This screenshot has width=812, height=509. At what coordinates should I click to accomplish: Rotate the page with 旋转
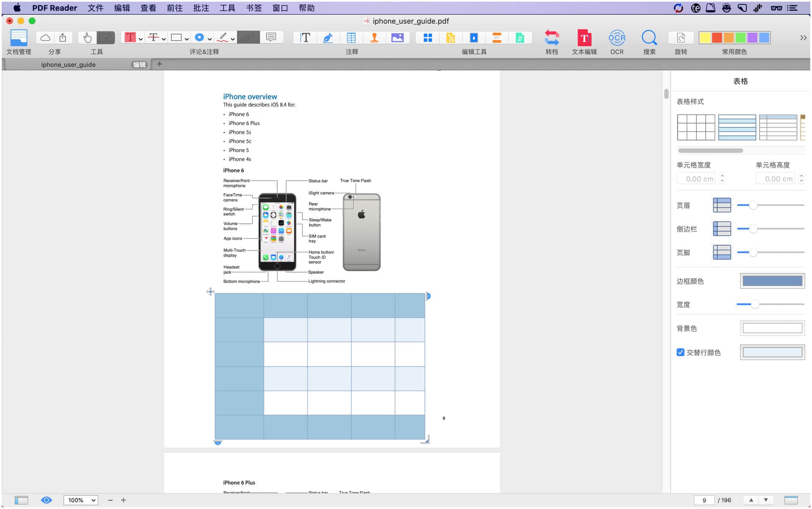681,38
